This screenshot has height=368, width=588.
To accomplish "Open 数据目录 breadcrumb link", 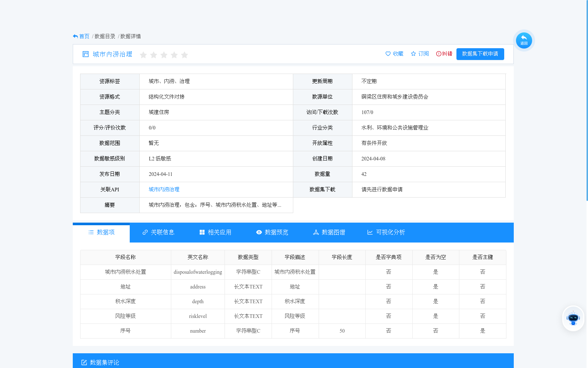I will [x=105, y=36].
